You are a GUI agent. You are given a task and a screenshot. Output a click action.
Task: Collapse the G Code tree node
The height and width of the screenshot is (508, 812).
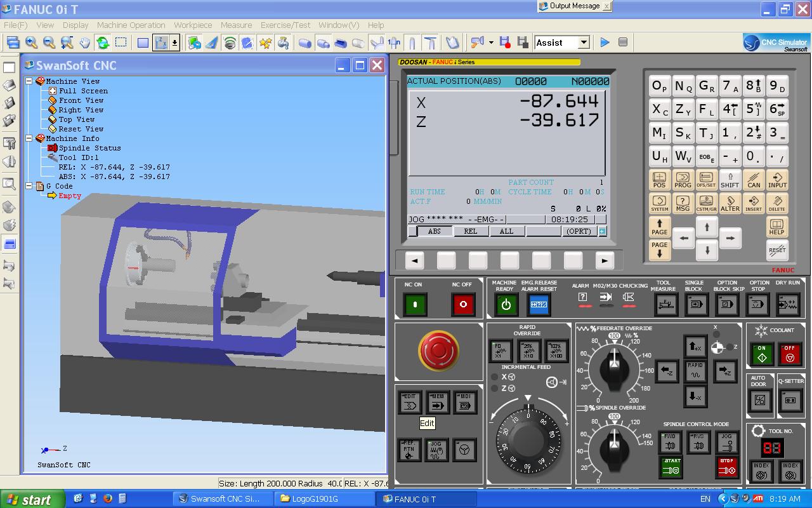[29, 186]
